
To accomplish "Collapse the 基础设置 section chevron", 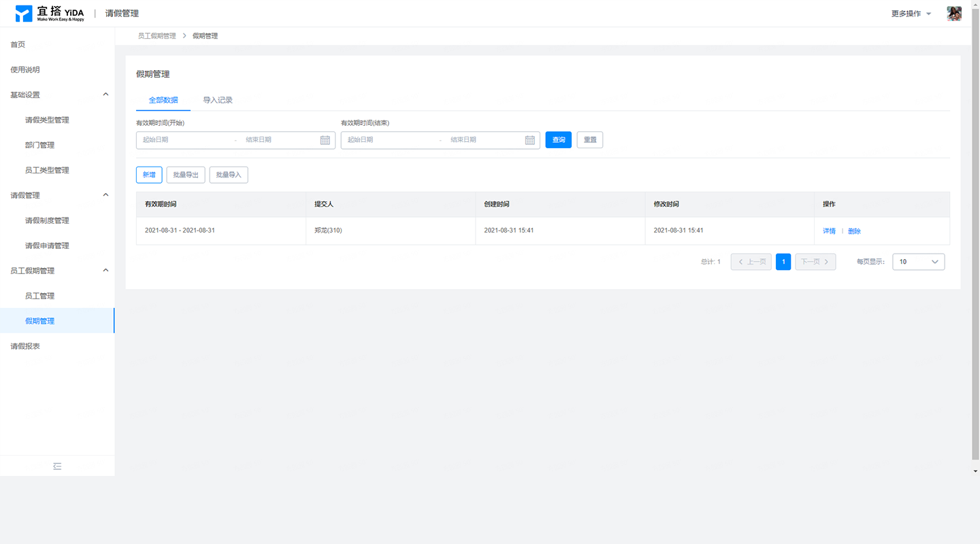I will (105, 95).
